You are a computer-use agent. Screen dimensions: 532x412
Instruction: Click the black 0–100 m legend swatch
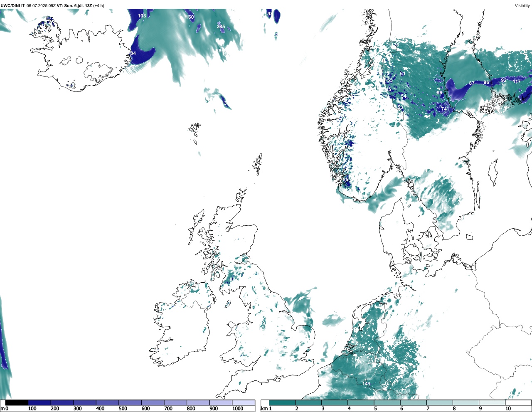(17, 402)
